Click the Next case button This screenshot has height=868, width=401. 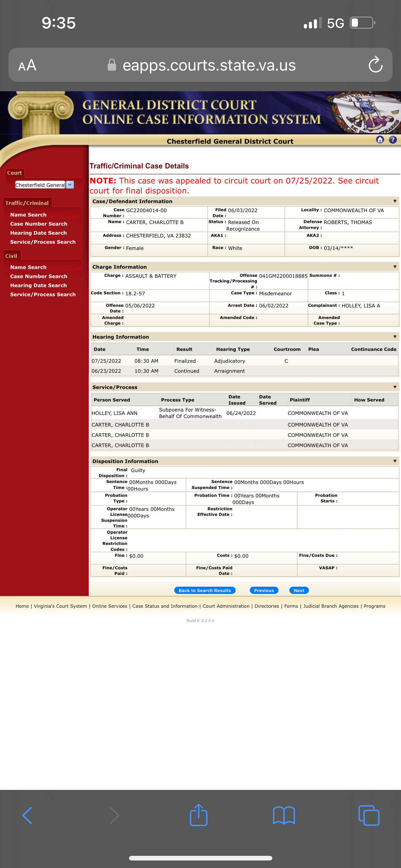point(299,590)
